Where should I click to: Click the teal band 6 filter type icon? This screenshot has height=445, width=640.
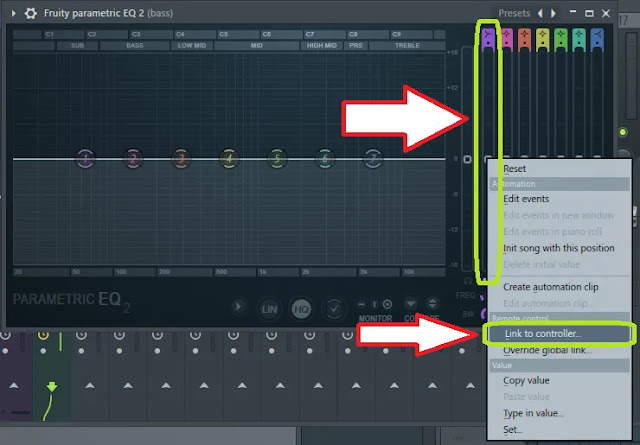click(579, 40)
